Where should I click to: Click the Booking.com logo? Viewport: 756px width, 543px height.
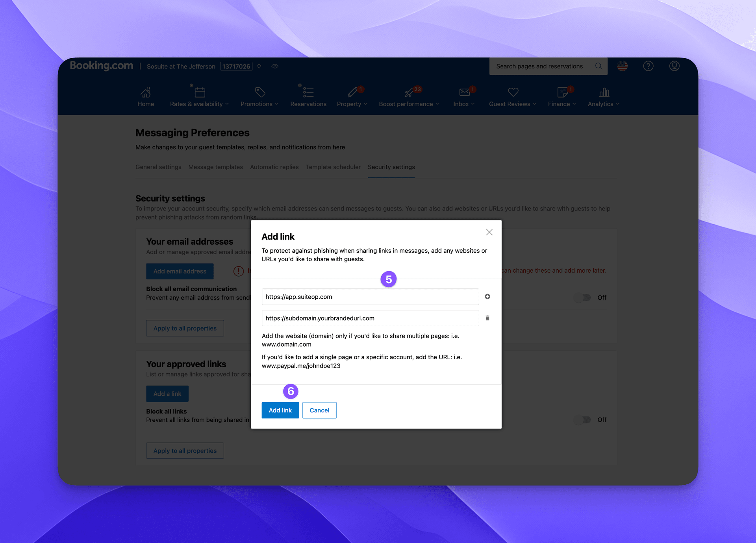click(x=101, y=66)
